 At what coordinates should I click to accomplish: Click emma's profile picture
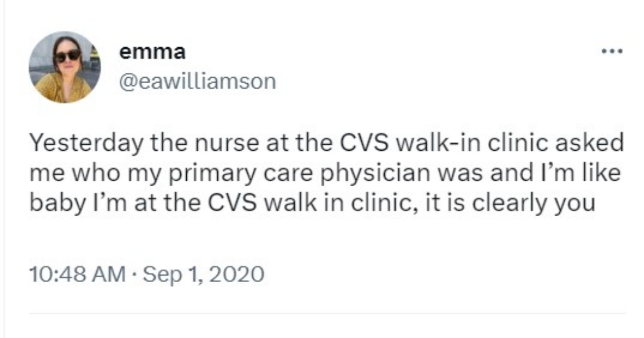(x=64, y=67)
